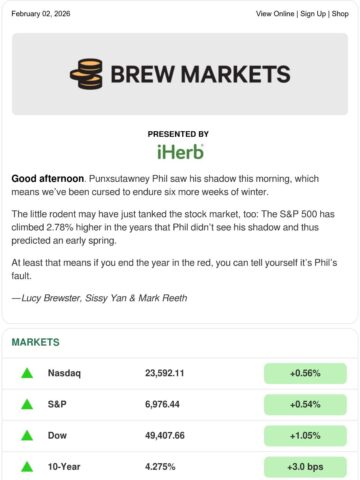360x480 pixels.
Task: Click the MARKETS section heading
Action: [36, 342]
